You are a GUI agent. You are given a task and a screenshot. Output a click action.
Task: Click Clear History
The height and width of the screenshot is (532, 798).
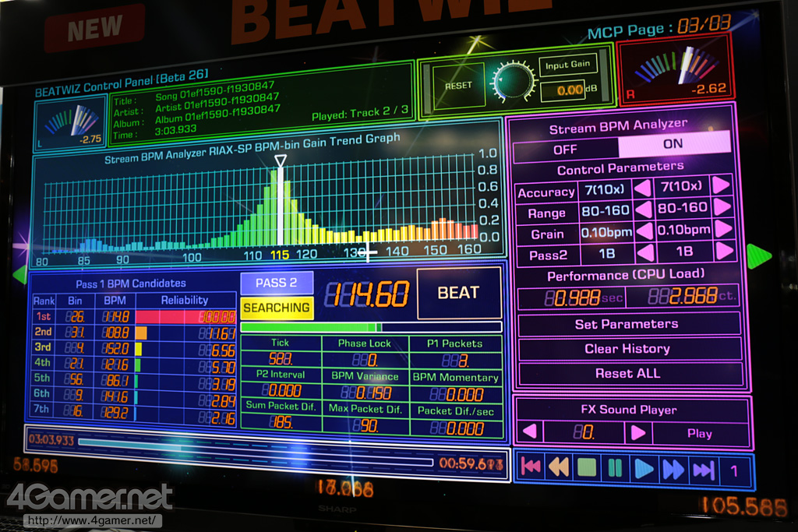(628, 348)
